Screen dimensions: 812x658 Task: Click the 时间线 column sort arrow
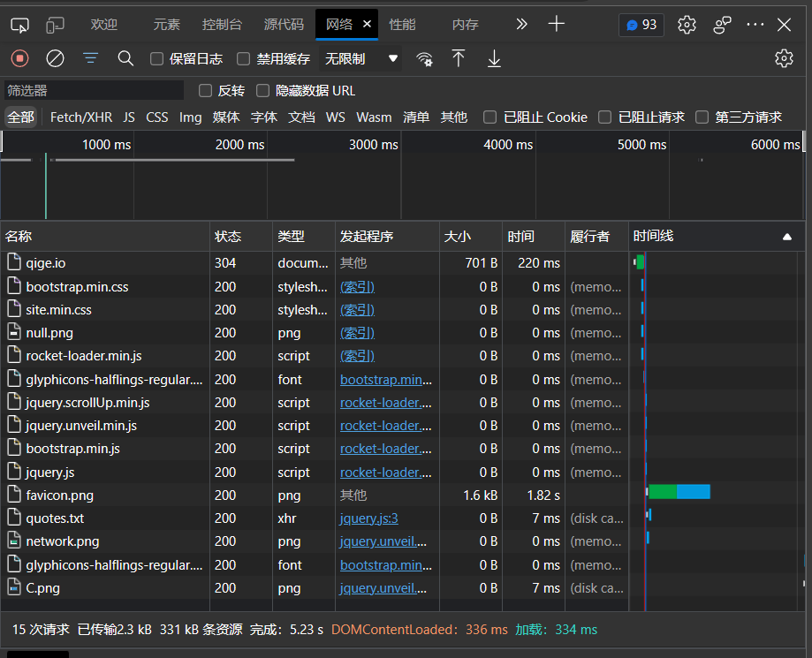(x=786, y=237)
